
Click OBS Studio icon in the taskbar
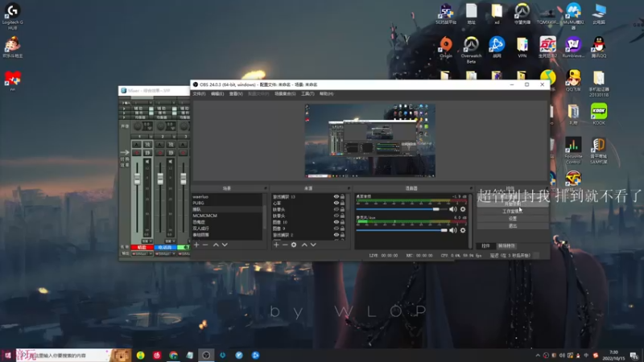[x=206, y=355]
